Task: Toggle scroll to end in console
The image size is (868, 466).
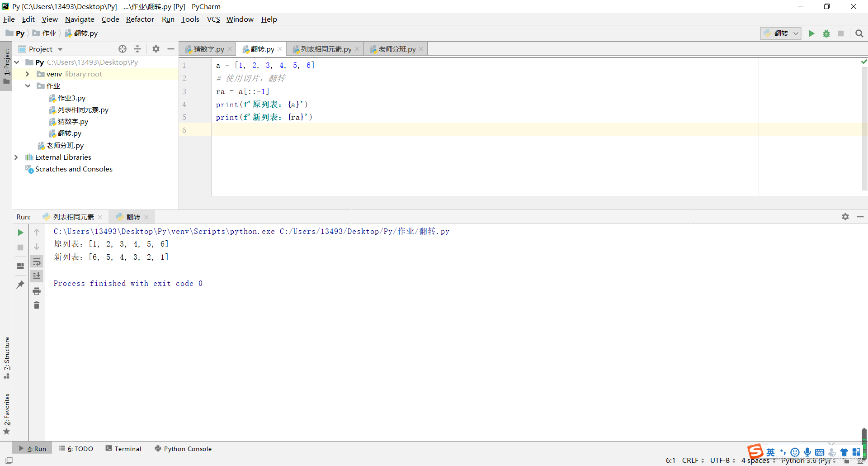Action: [37, 276]
